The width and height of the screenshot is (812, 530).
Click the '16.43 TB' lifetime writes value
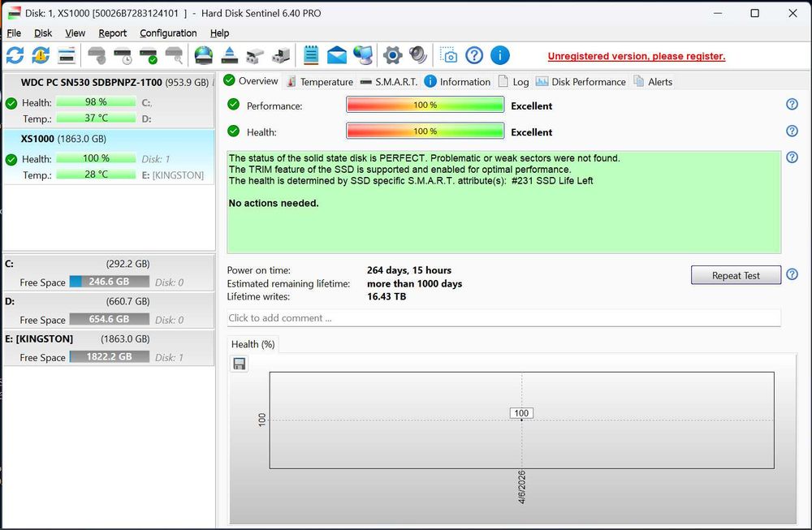(387, 296)
